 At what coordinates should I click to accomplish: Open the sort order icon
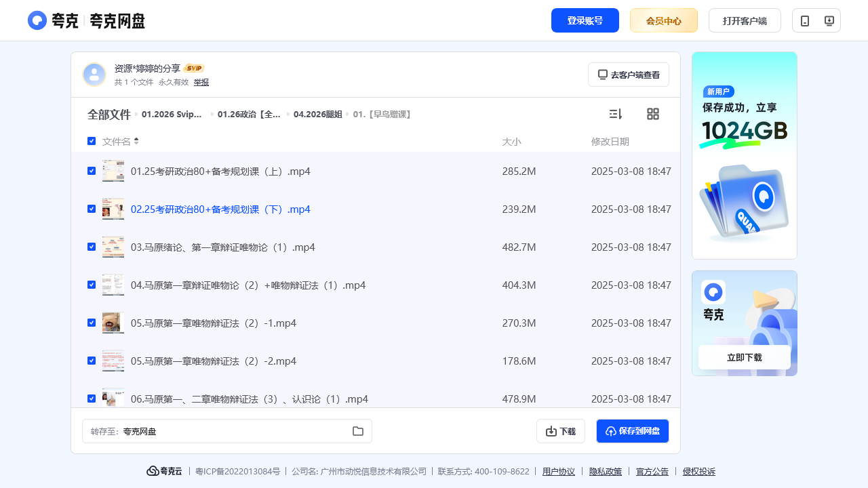616,114
